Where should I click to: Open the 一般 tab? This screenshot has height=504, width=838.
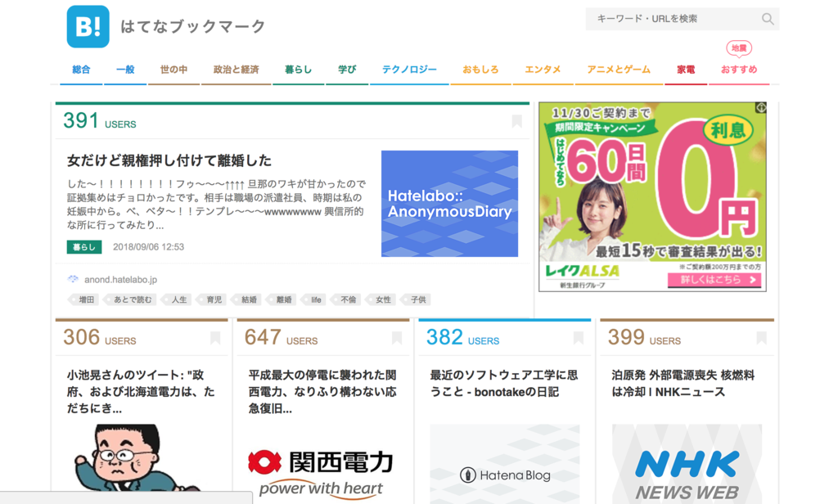125,70
